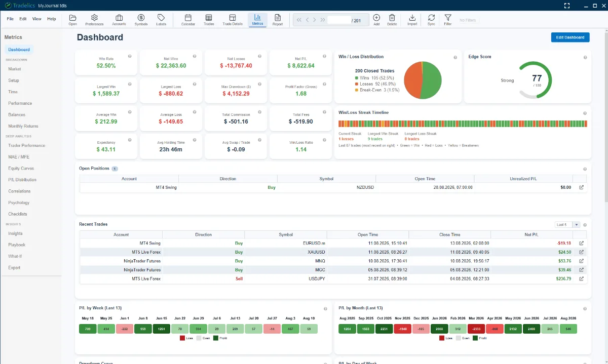Open the NZDUSD open position details icon
608x364 pixels.
pos(581,187)
